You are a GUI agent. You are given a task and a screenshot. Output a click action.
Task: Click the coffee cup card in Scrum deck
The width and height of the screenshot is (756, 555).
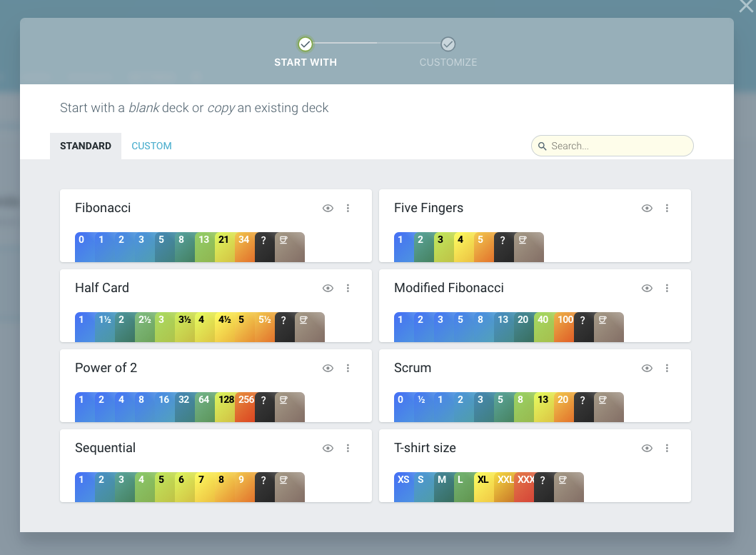[609, 407]
